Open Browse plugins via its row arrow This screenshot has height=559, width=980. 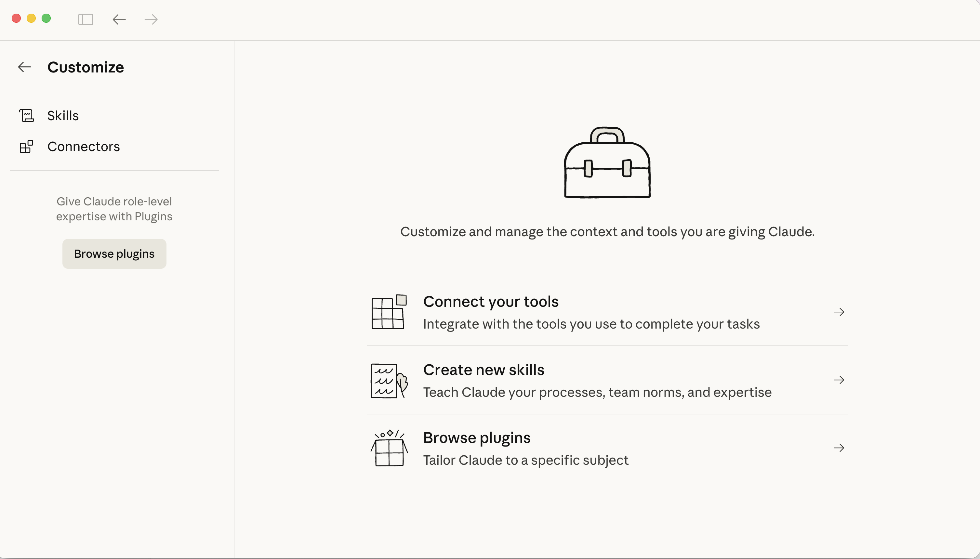(x=839, y=448)
